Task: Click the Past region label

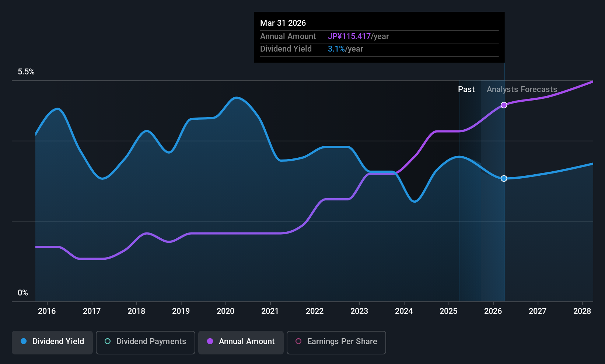Action: 466,90
